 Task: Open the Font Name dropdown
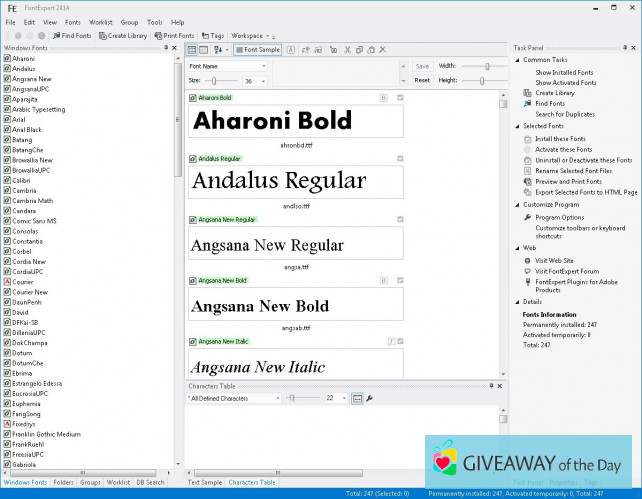(x=227, y=66)
